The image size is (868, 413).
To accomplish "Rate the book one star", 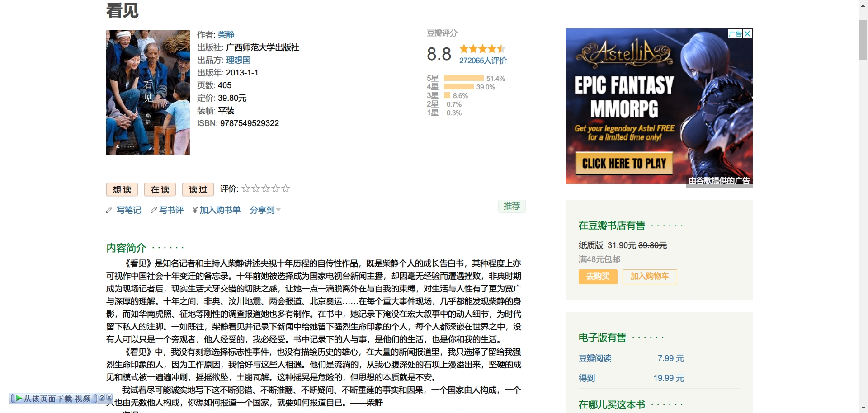I will [246, 189].
